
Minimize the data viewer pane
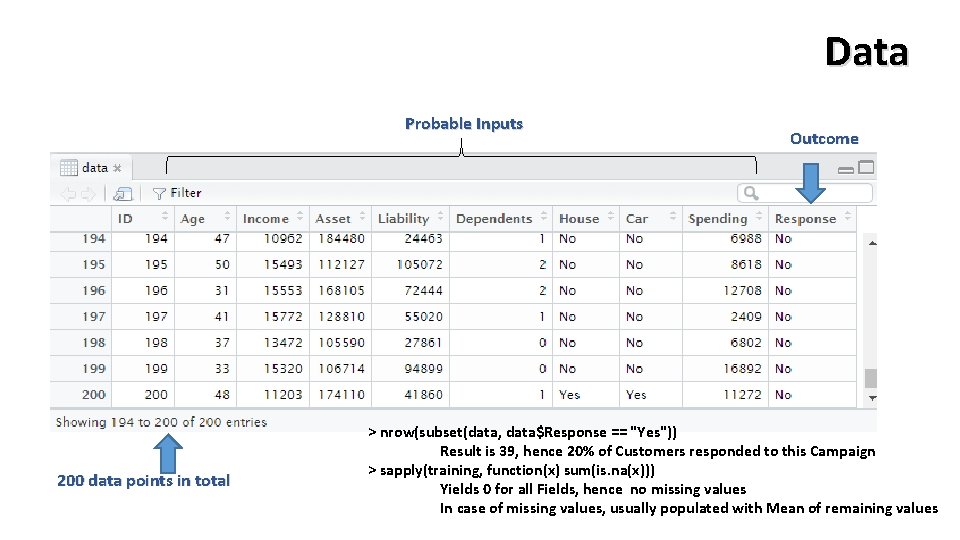click(846, 170)
